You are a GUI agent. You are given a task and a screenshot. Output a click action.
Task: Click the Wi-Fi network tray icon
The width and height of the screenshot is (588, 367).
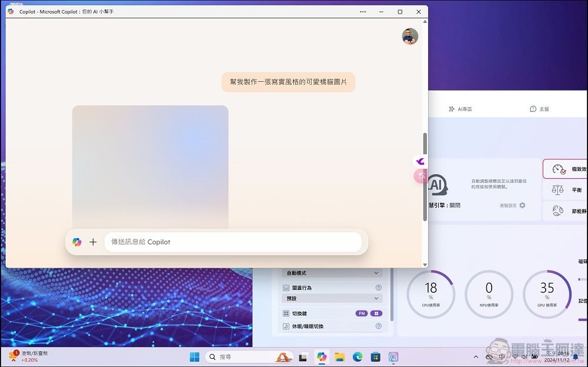[x=515, y=357]
